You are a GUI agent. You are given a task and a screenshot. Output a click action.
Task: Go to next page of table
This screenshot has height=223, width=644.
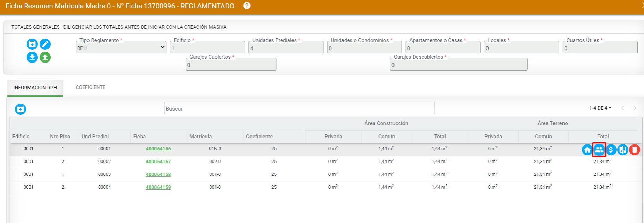click(635, 108)
